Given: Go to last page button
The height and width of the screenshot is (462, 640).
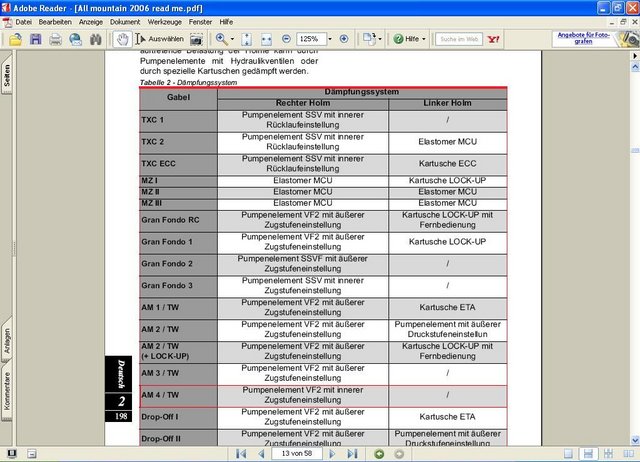Looking at the screenshot, I should click(352, 454).
